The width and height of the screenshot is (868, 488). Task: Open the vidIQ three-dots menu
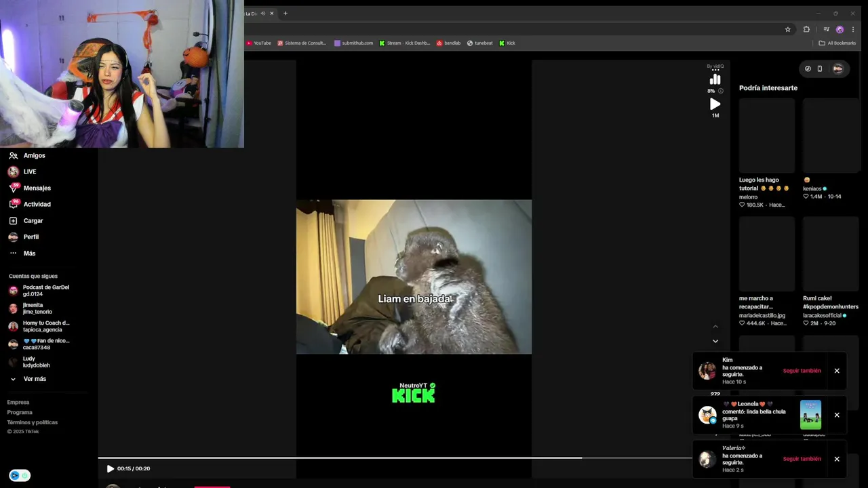point(715,70)
